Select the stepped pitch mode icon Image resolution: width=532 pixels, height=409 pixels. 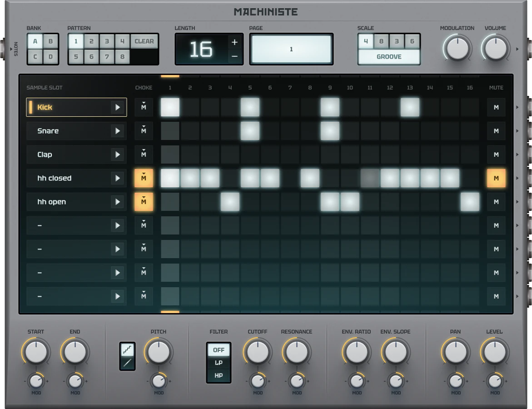pyautogui.click(x=127, y=349)
